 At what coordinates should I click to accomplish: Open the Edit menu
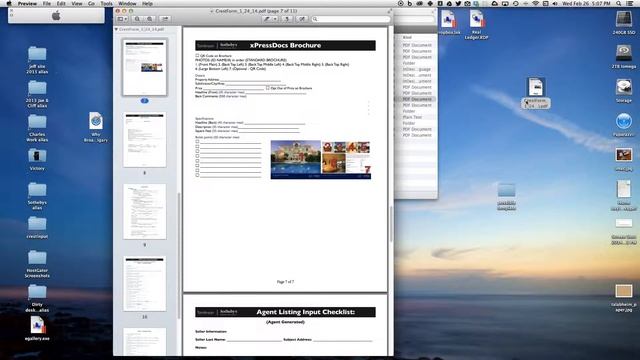pos(61,3)
